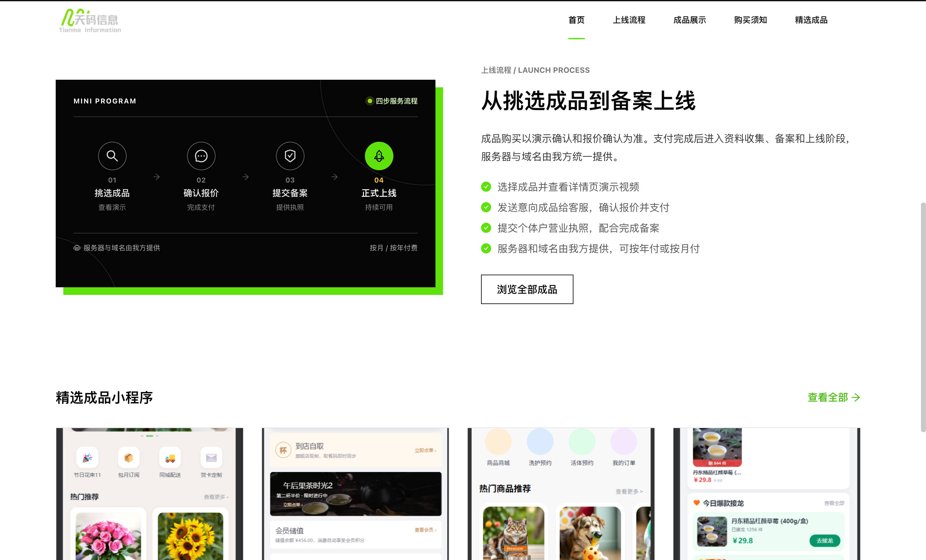Viewport: 926px width, 560px height.
Task: Click the cat food product image
Action: coord(513,533)
